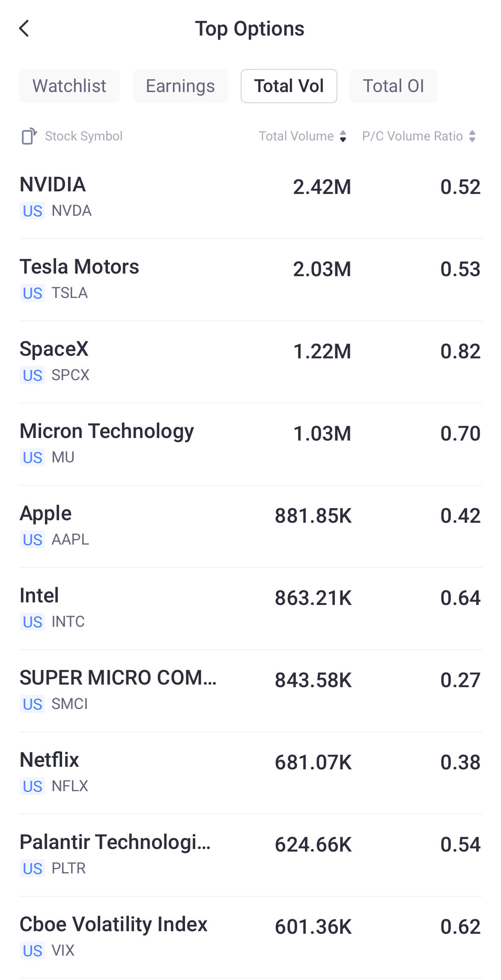The width and height of the screenshot is (501, 980).
Task: Open the NVIDIA options row
Action: (x=250, y=198)
